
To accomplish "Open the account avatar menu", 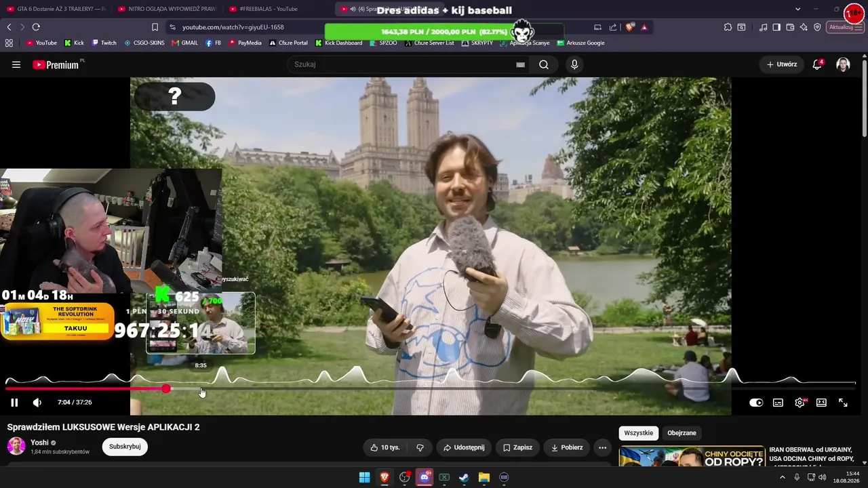I will 843,64.
